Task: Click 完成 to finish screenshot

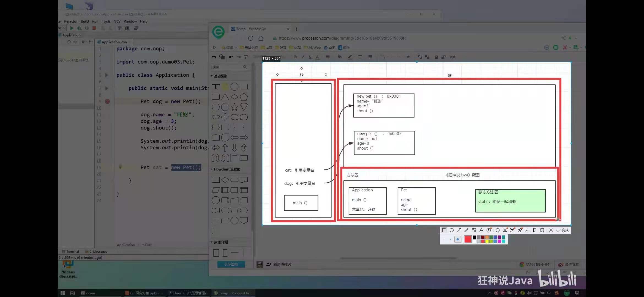Action: point(563,230)
